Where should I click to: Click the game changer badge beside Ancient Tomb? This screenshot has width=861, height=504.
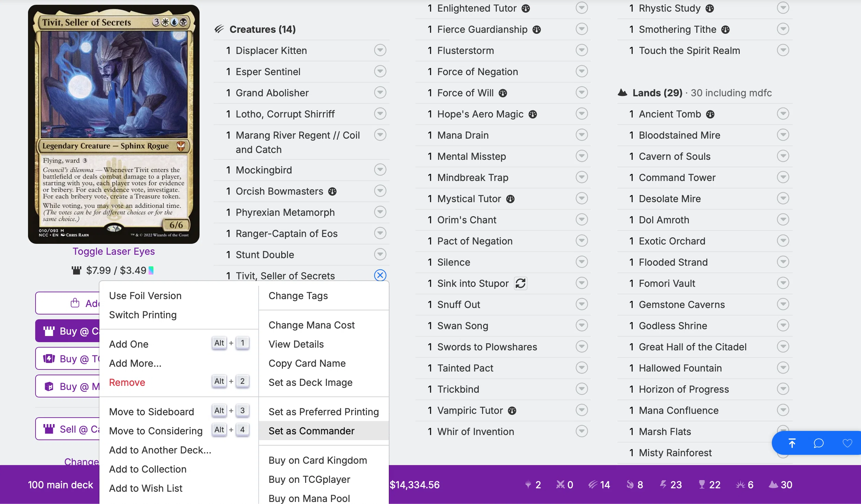(710, 114)
